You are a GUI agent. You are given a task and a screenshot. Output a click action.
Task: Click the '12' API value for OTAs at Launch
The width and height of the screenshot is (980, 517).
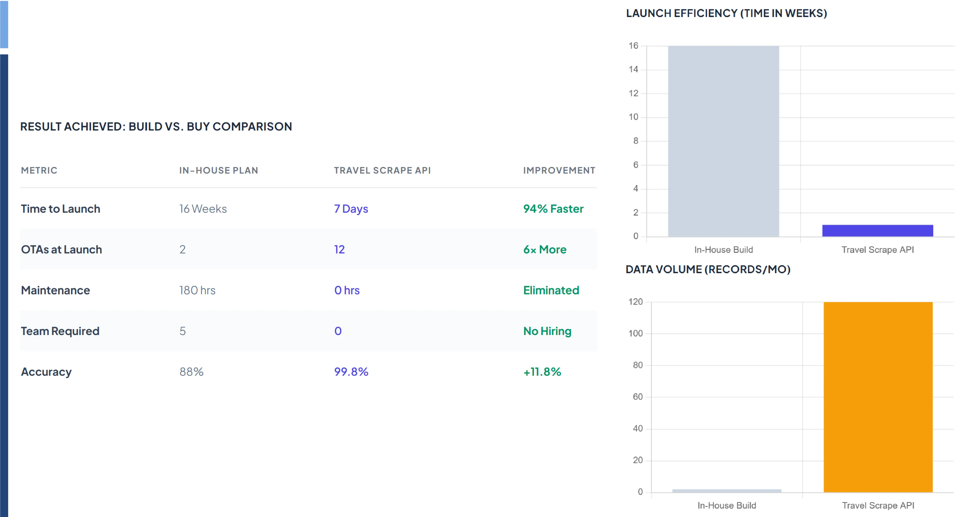point(339,249)
